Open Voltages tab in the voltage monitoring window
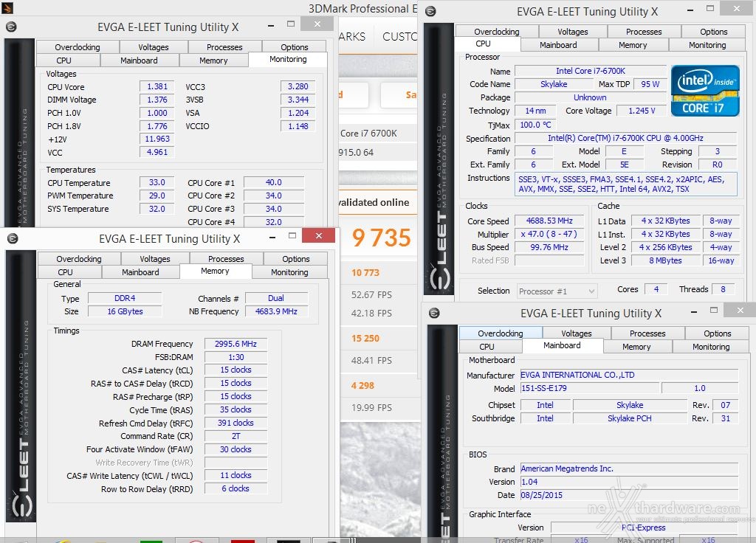 [x=154, y=46]
